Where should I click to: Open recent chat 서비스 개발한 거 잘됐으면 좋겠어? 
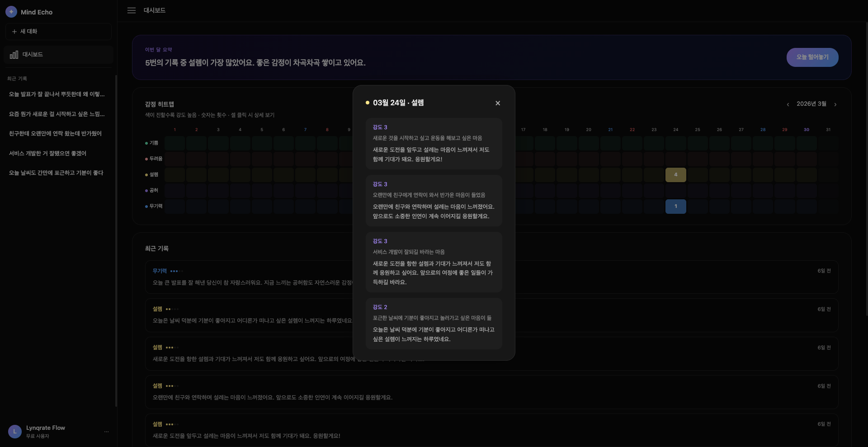coord(47,154)
